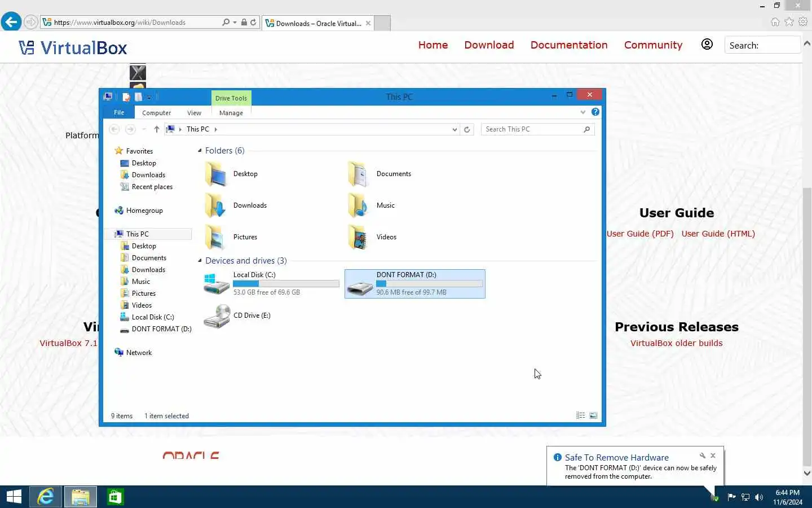The image size is (812, 508).
Task: Open notification options wrench icon
Action: [x=703, y=456]
